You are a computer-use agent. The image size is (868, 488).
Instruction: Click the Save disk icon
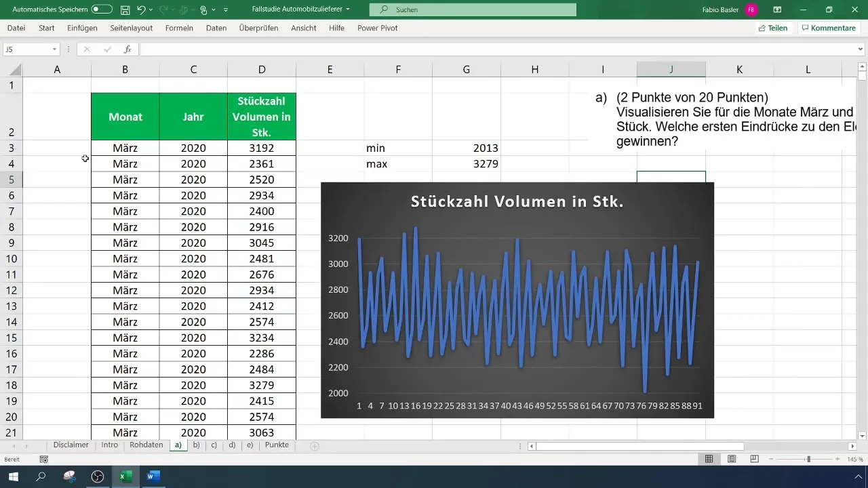pos(125,9)
